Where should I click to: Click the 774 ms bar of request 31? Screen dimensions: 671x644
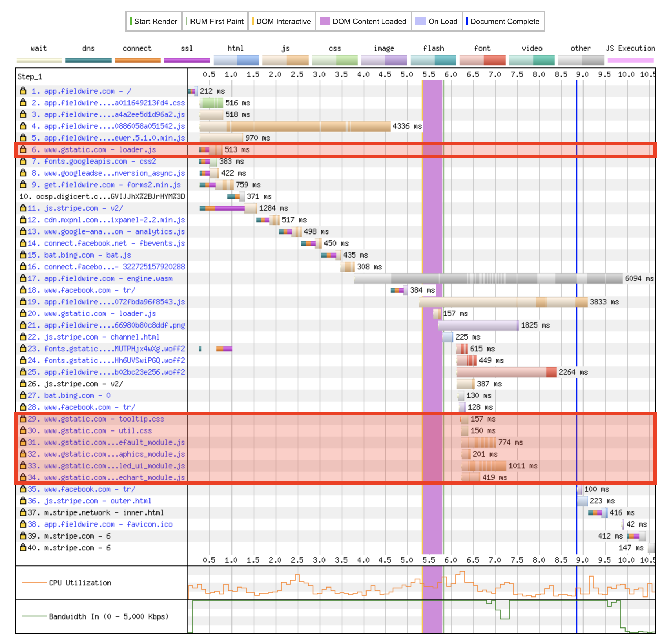coord(478,443)
